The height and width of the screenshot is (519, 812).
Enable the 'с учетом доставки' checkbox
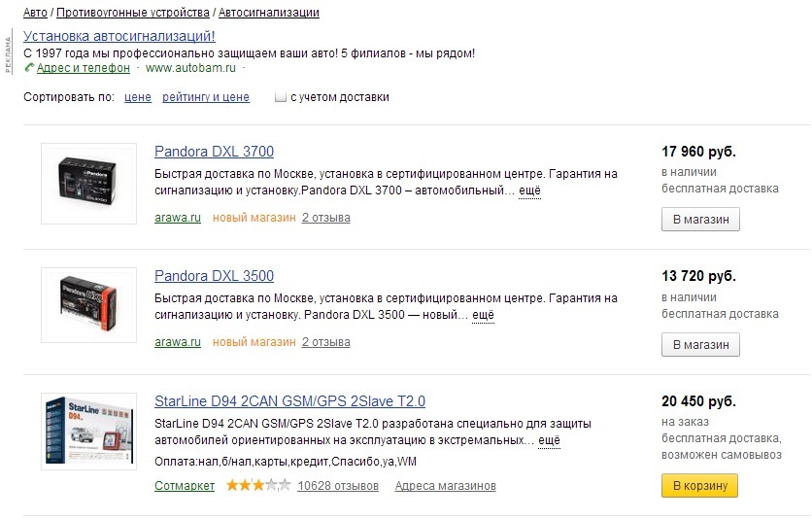(x=280, y=97)
